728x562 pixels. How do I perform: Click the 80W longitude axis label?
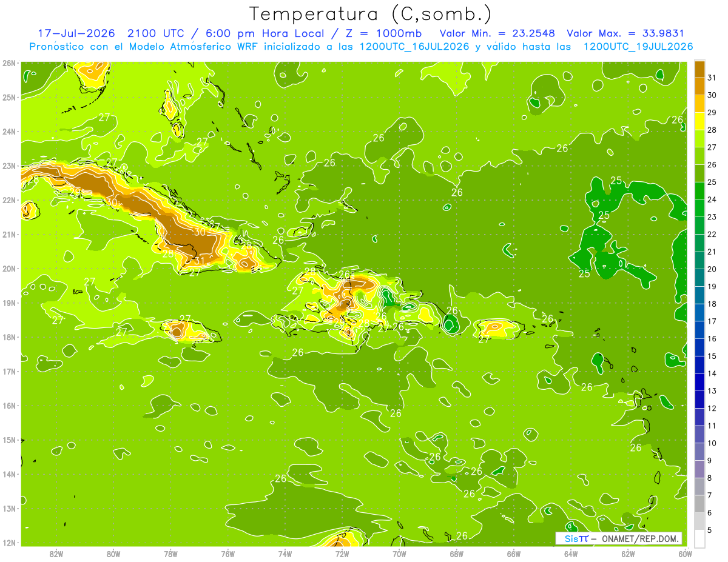pos(113,554)
